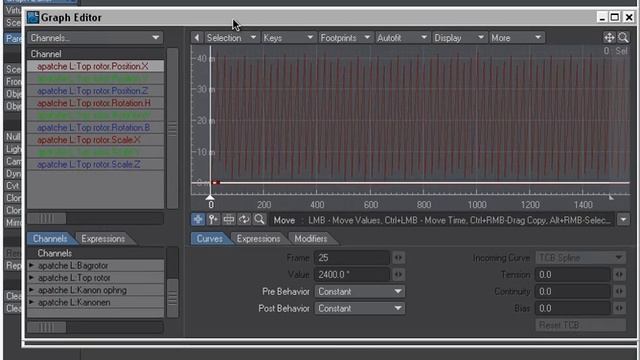Expand apatche L:Kanonen tree item
The height and width of the screenshot is (360, 640).
tap(31, 302)
